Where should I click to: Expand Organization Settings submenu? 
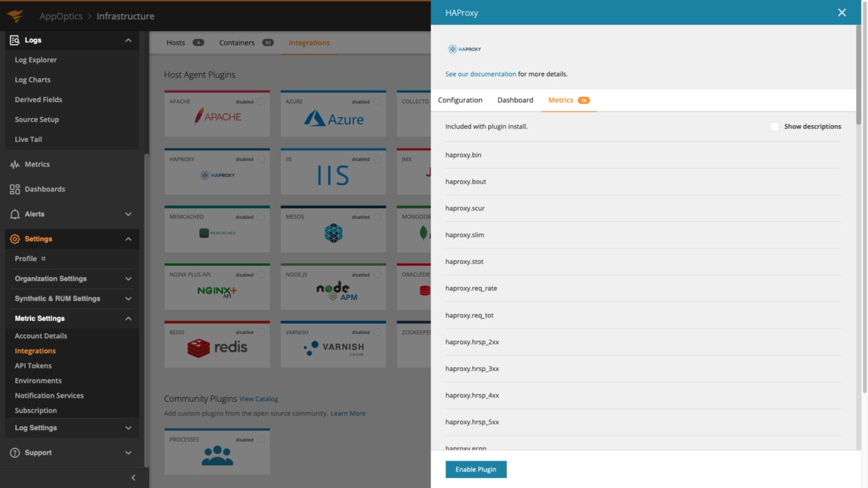point(128,278)
